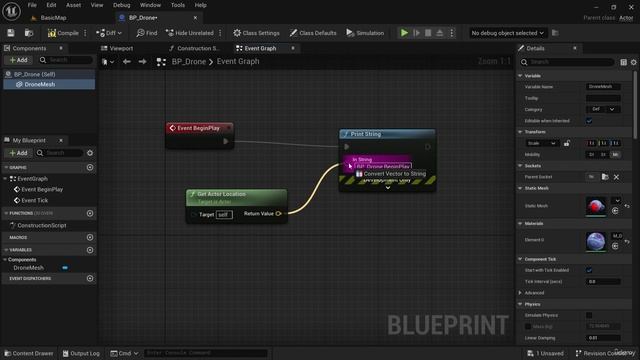Screen dimensions: 640x360
Task: Open the Content Drawer
Action: (29, 353)
